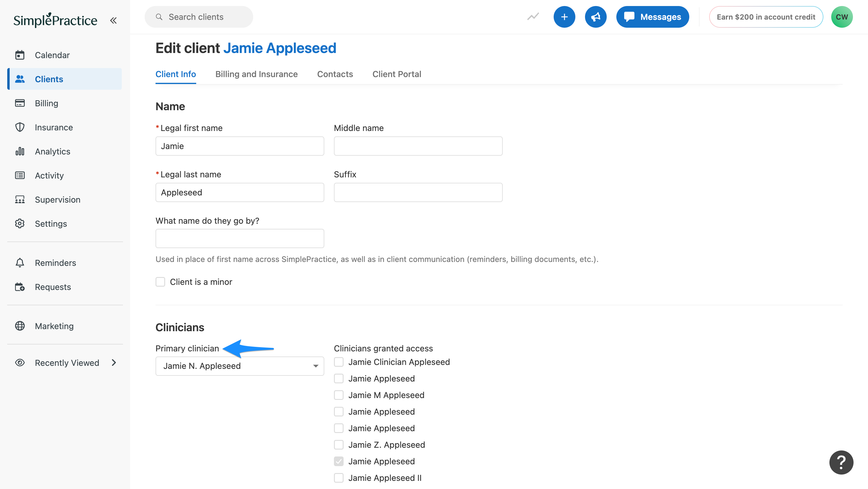Open the Primary clinician dropdown
868x489 pixels.
coord(240,366)
